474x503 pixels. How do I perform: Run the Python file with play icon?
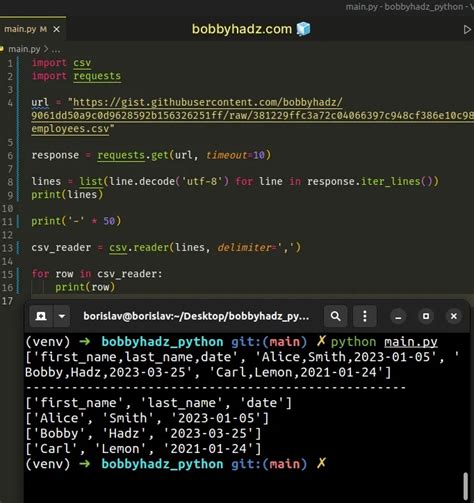[x=467, y=30]
